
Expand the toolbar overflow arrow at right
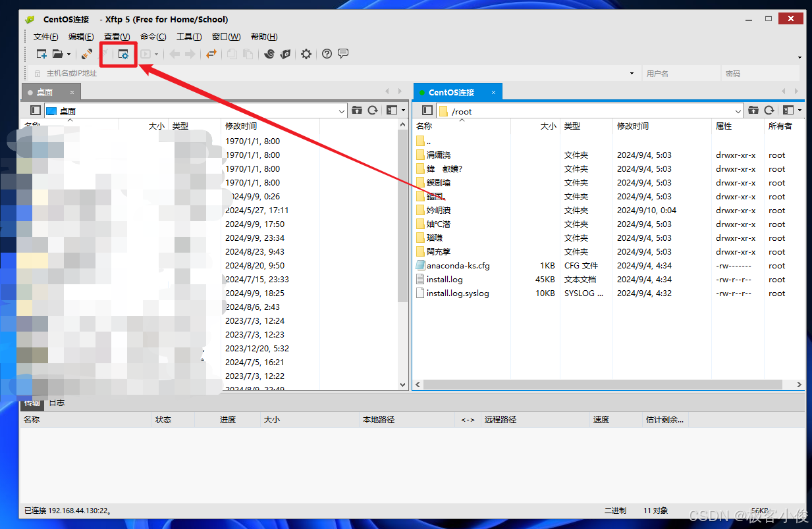pos(799,57)
